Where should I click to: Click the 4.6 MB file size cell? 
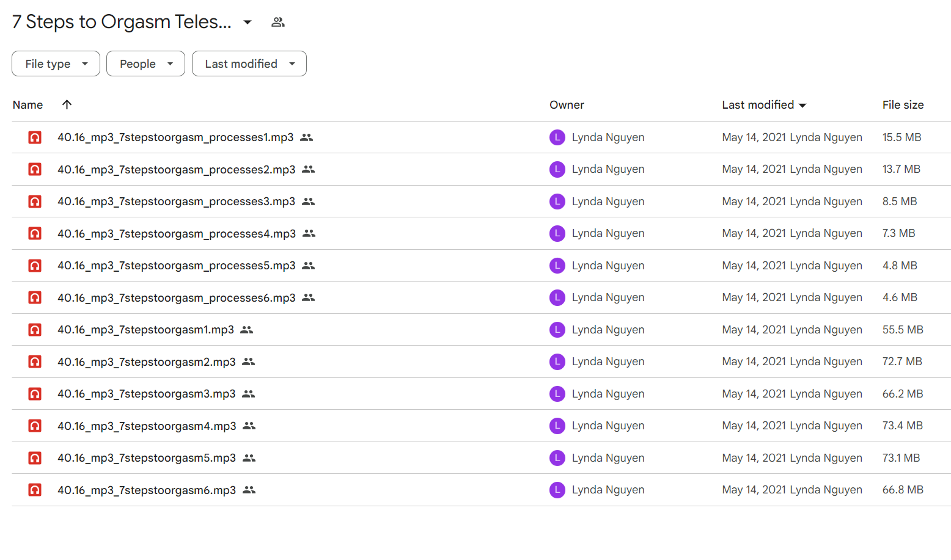[900, 297]
